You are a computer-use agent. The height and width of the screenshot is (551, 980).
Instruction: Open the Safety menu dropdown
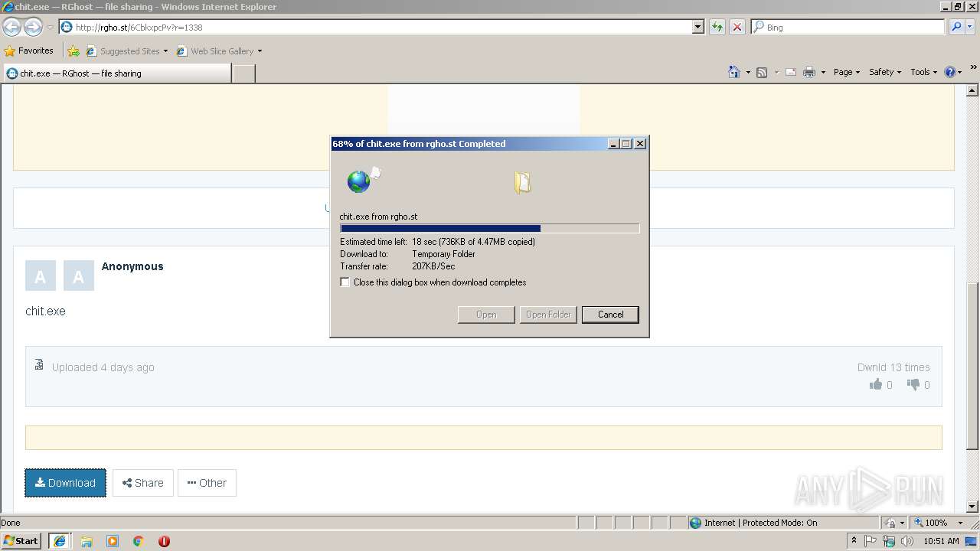coord(885,72)
